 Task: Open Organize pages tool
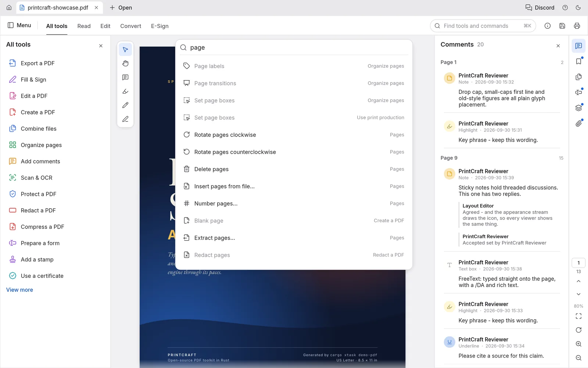[55, 145]
